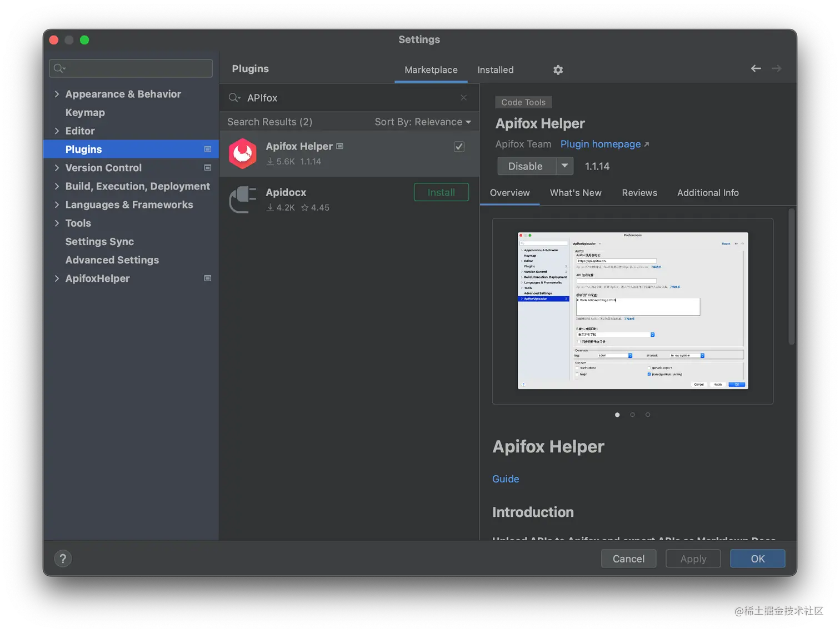Expand Appearance & Behavior settings
The height and width of the screenshot is (633, 840).
coord(57,94)
